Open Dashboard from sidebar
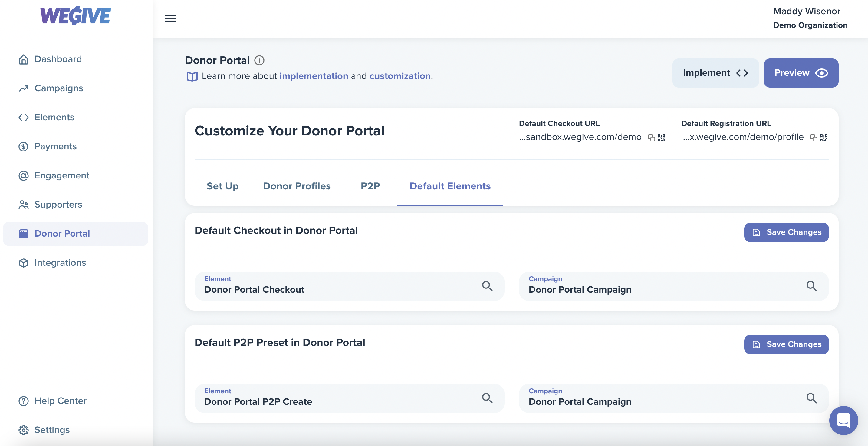The width and height of the screenshot is (868, 446). (75, 59)
